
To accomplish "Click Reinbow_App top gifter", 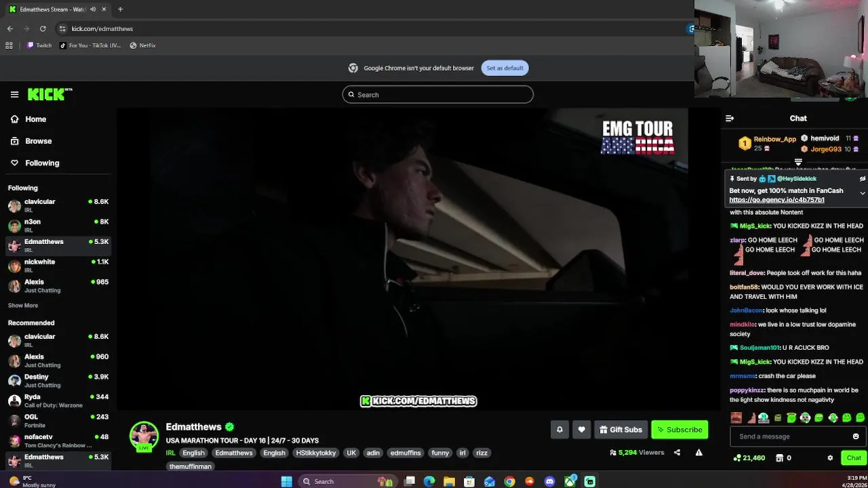I will coord(774,139).
